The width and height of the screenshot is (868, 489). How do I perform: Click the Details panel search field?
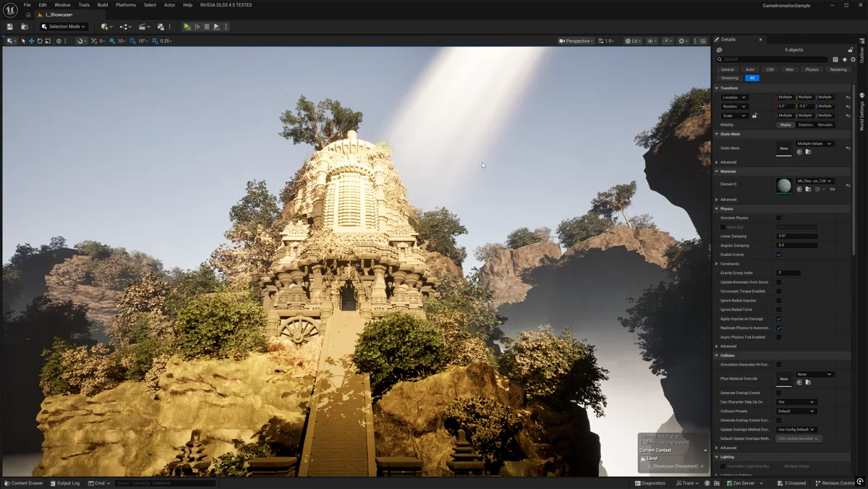[x=773, y=59]
